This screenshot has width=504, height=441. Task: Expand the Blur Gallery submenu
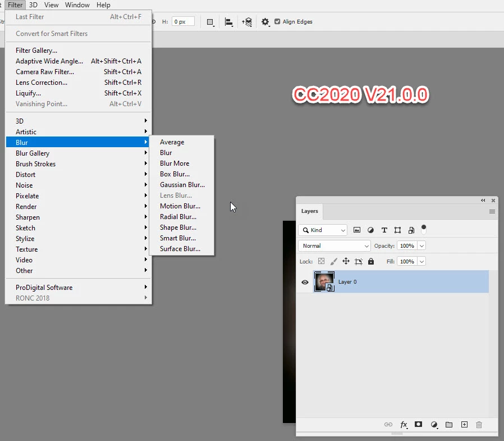tap(79, 153)
